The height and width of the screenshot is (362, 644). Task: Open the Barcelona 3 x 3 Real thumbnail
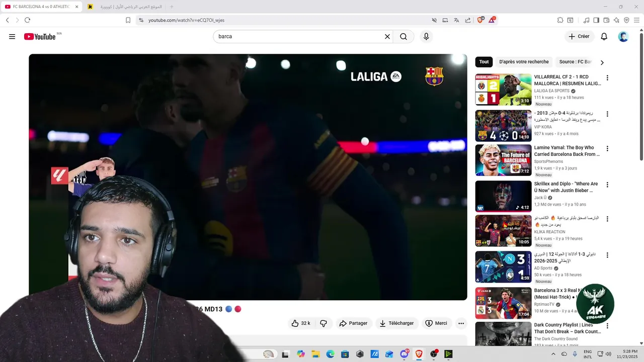click(503, 303)
